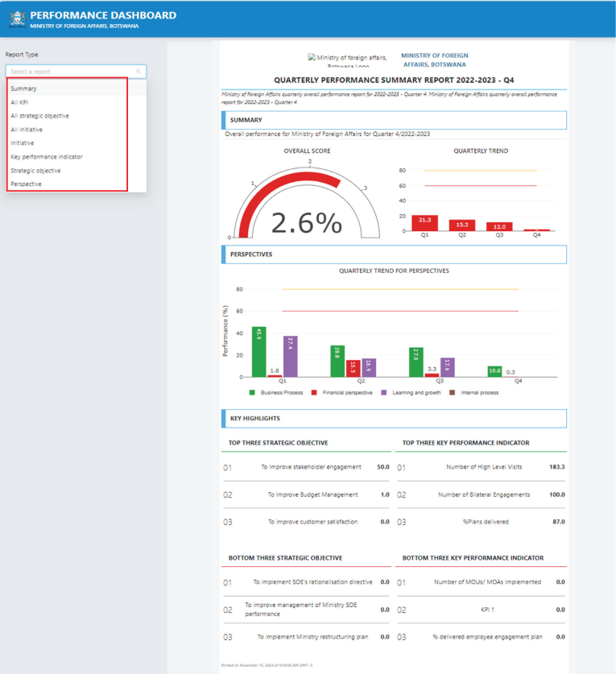Click '%Plans delivered' KPI row
The image size is (616, 674).
(x=481, y=522)
